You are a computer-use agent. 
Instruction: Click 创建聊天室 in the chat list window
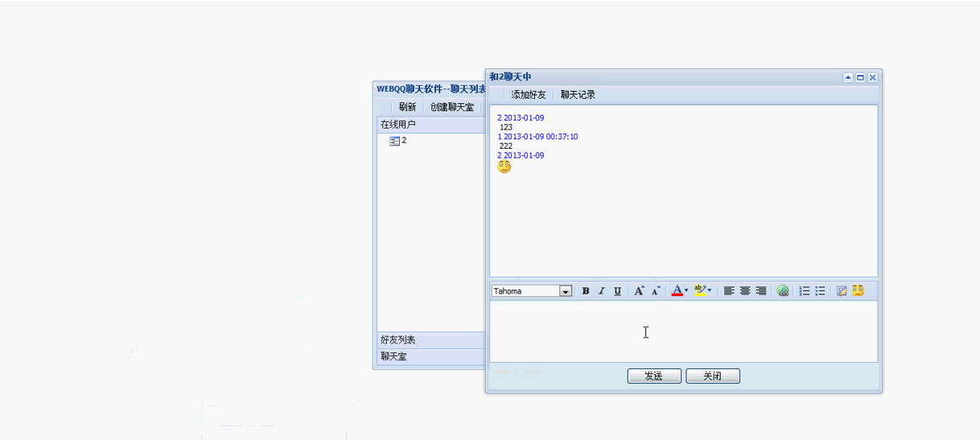[x=452, y=107]
